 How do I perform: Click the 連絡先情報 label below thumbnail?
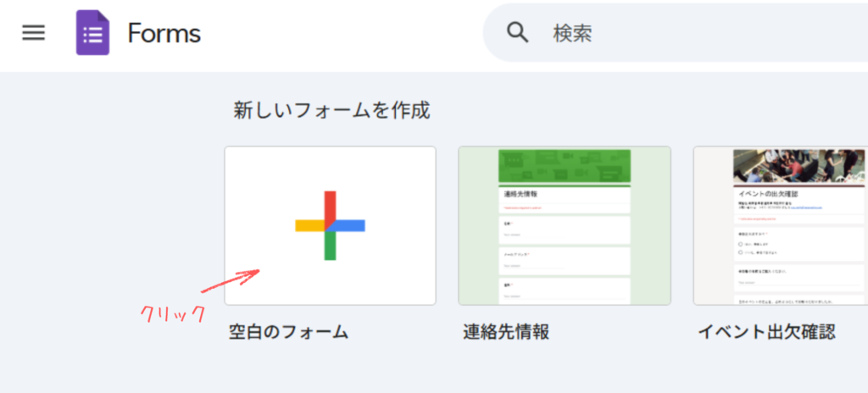(x=506, y=332)
